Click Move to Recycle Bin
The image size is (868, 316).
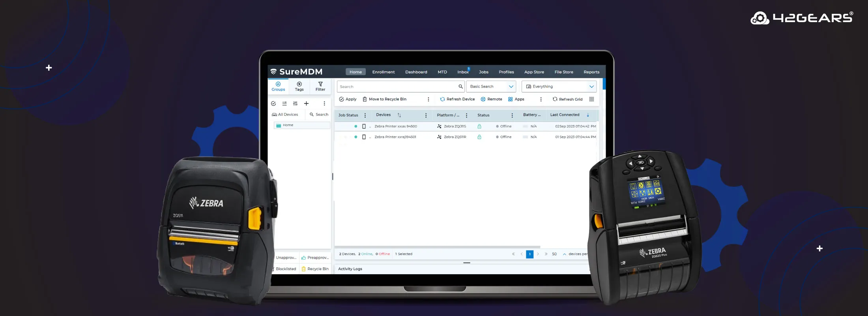coord(385,99)
